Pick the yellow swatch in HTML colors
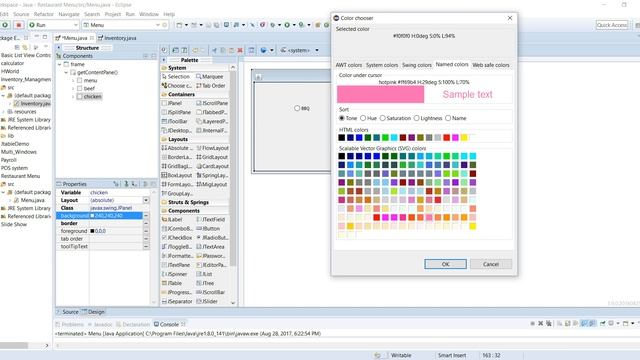The width and height of the screenshot is (640, 360). pos(464,138)
